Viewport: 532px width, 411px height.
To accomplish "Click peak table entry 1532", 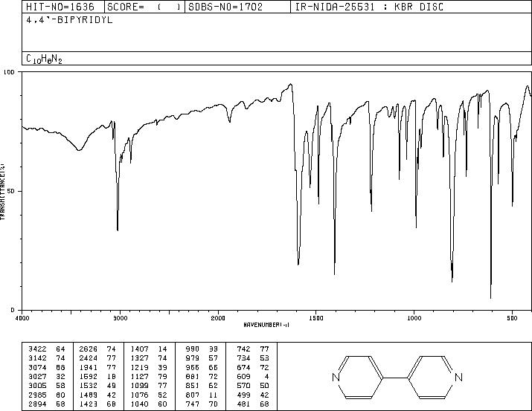I will (x=89, y=386).
